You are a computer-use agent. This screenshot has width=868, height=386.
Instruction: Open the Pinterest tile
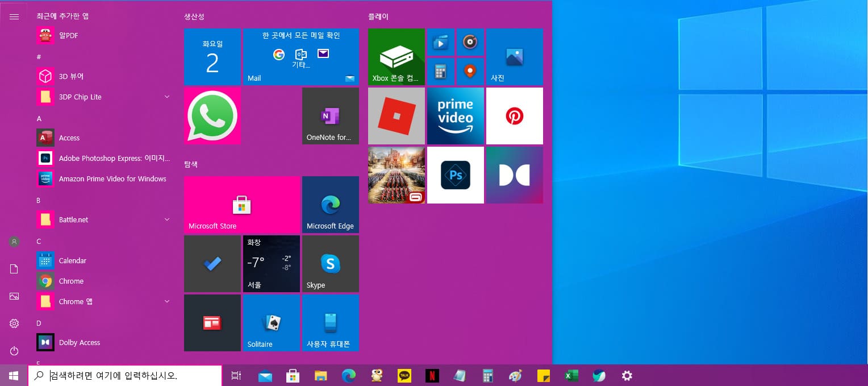(x=515, y=115)
